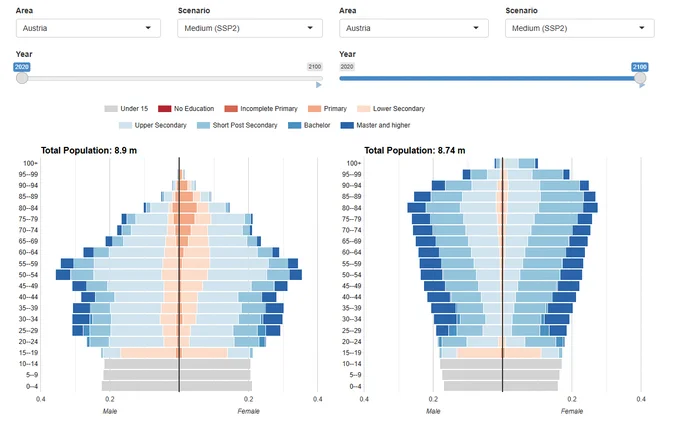The image size is (680, 423).
Task: Click the right Year slider handle at 2100
Action: [x=640, y=78]
